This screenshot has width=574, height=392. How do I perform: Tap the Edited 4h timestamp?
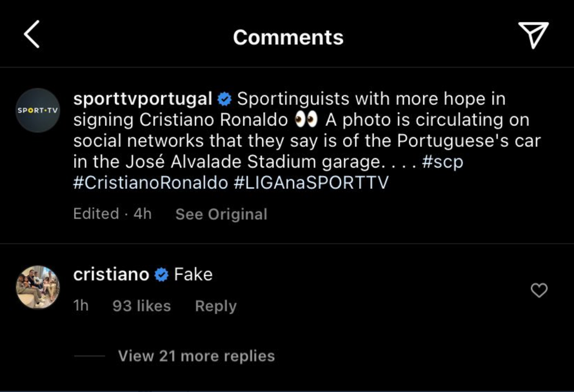[112, 214]
